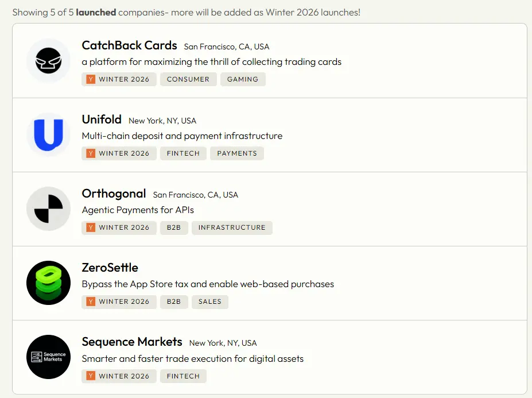Click the Y icon on Unifold's Winter 2026 tag
Viewport: 532px width, 398px height.
pos(91,153)
